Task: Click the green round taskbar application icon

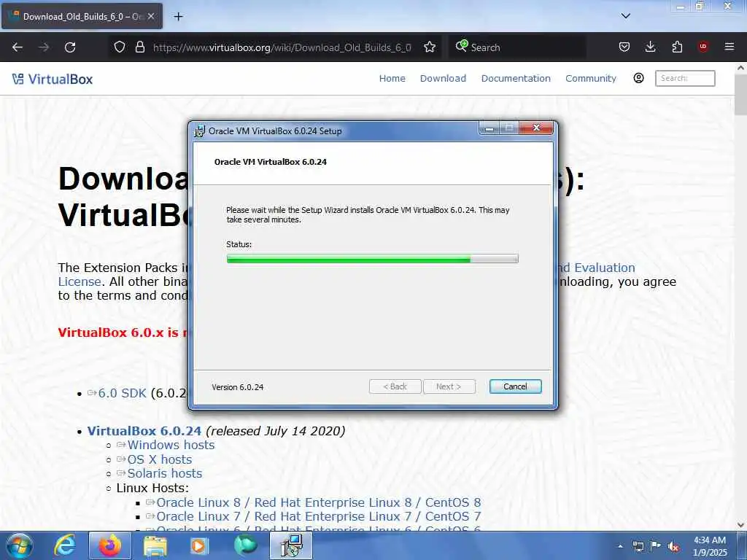Action: coord(245,545)
